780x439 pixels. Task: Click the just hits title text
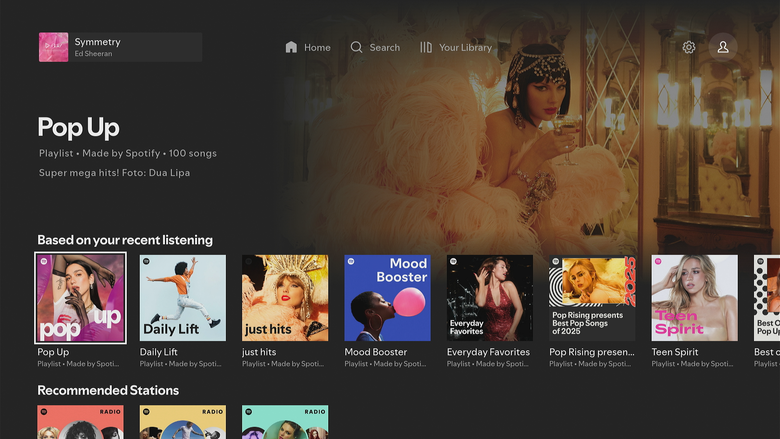point(259,352)
